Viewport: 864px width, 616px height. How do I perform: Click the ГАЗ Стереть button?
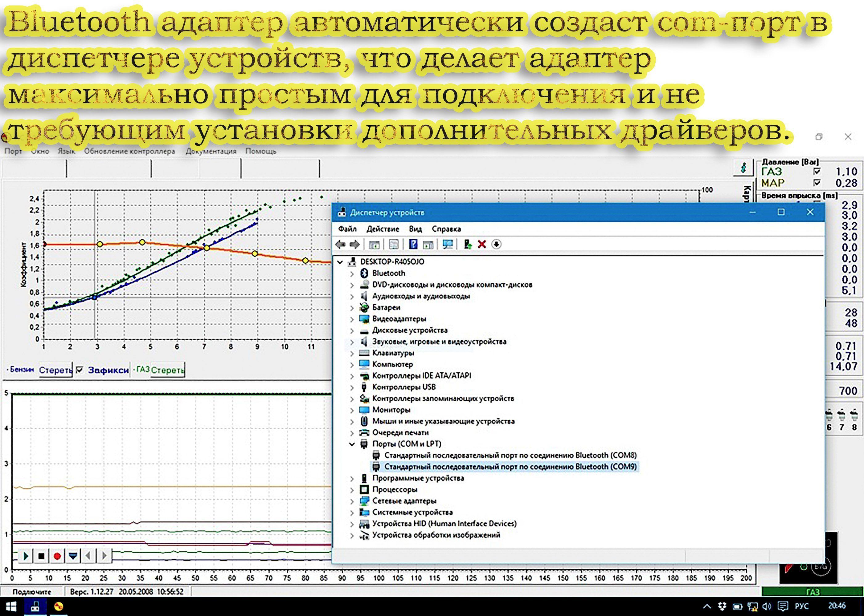[167, 370]
